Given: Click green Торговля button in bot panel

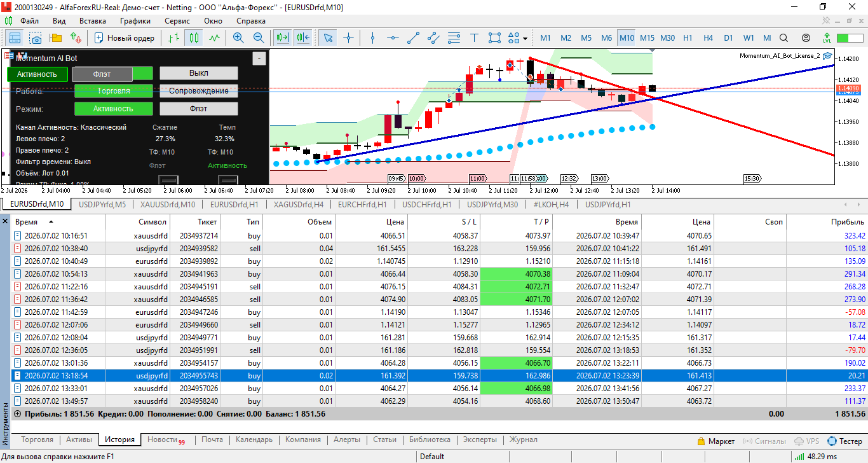Looking at the screenshot, I should 114,91.
